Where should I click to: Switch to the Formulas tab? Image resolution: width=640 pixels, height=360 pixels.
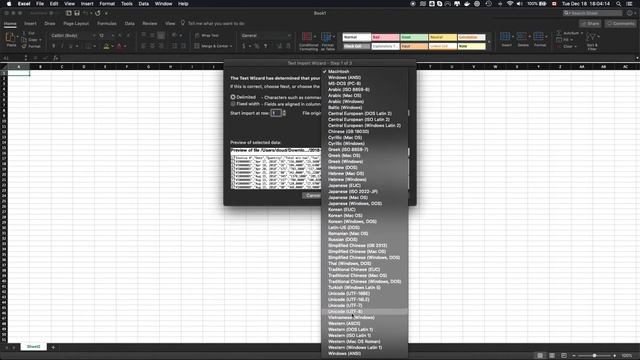[x=107, y=24]
